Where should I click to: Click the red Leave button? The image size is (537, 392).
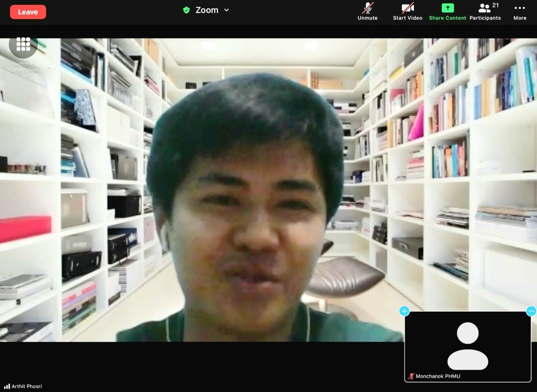pos(28,12)
